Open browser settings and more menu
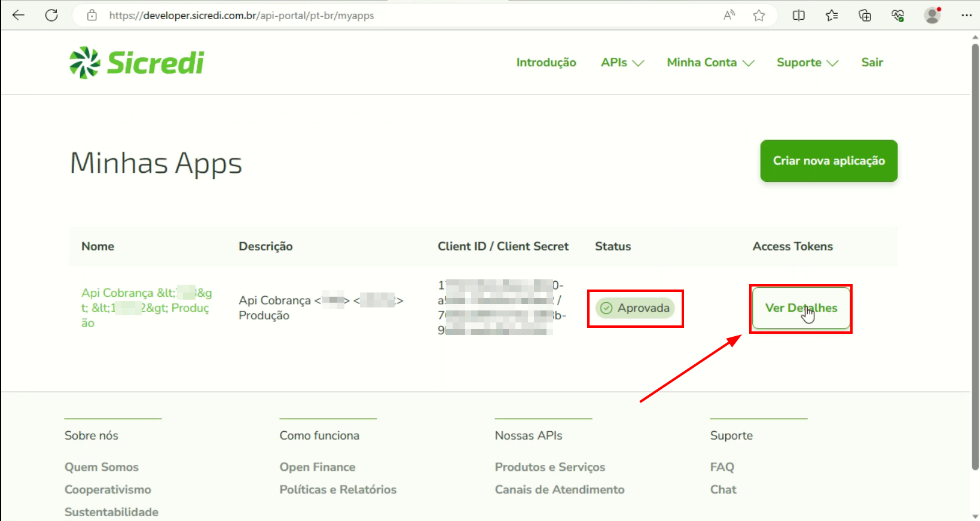Image resolution: width=980 pixels, height=521 pixels. pos(966,16)
